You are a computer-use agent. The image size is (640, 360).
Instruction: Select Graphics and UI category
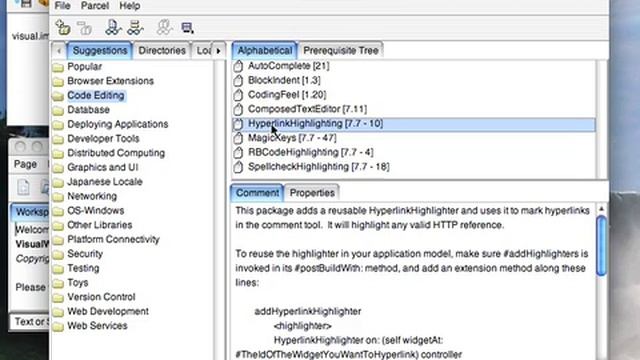point(102,167)
